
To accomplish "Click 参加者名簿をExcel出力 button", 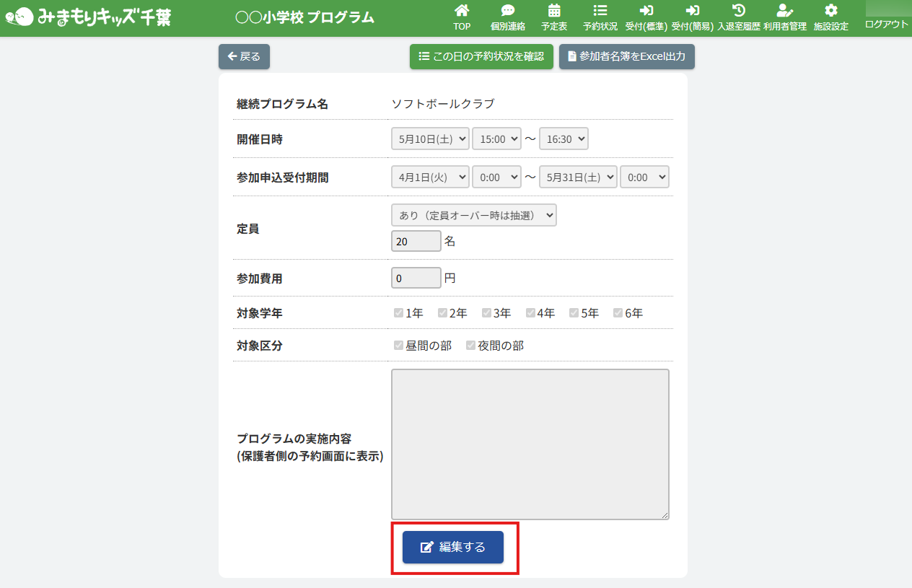I will [x=626, y=56].
